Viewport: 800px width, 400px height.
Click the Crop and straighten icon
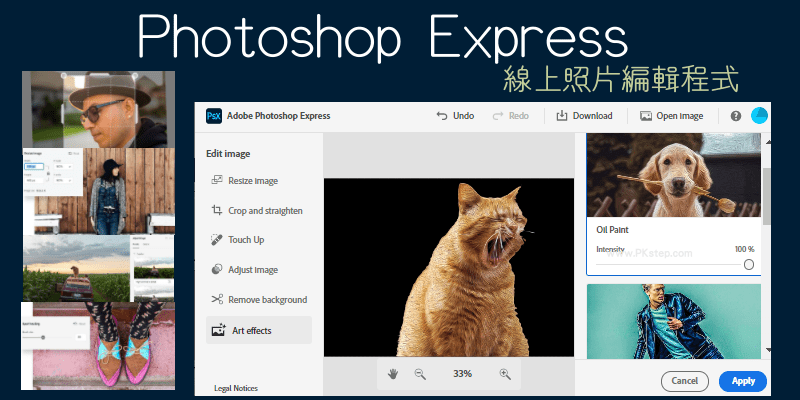217,210
